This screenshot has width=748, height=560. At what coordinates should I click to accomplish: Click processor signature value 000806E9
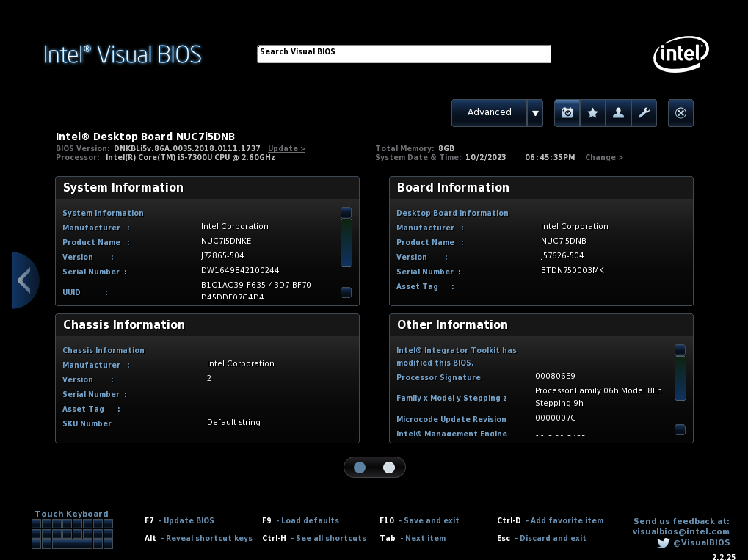tap(555, 376)
